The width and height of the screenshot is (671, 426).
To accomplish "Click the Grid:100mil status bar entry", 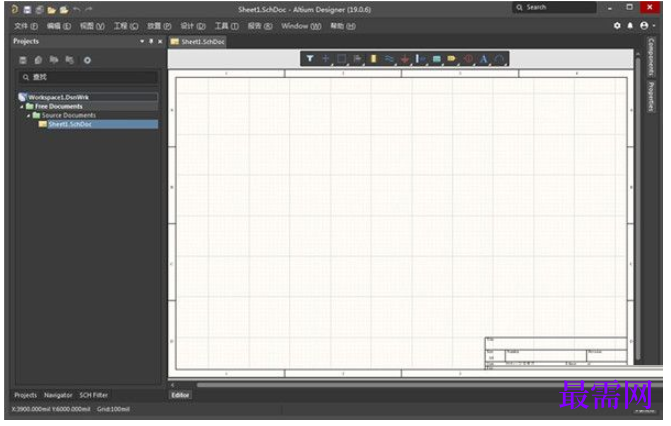I will [113, 409].
